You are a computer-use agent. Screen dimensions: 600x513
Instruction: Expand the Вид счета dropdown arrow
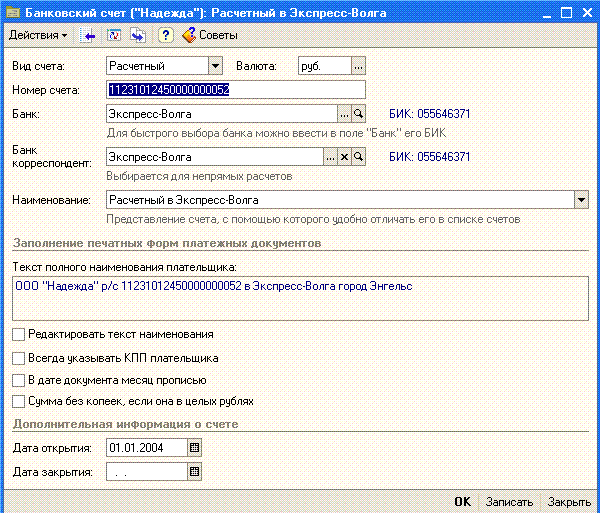(215, 66)
